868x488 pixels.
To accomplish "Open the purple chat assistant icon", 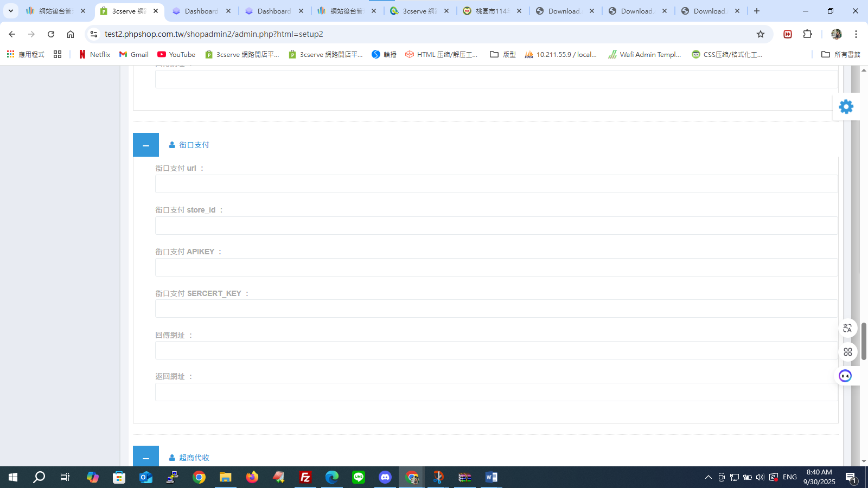I will coord(845,376).
